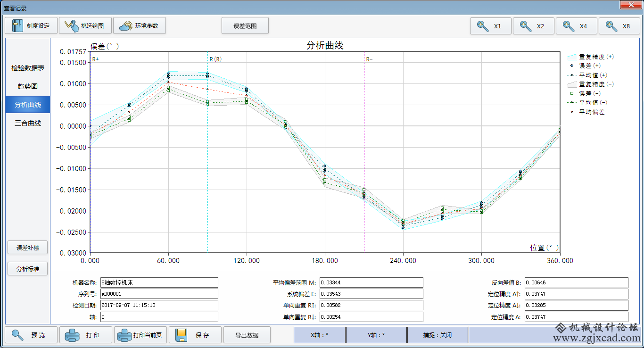Switch to 趋势图 trend chart tab
This screenshot has width=644, height=348.
click(x=28, y=86)
